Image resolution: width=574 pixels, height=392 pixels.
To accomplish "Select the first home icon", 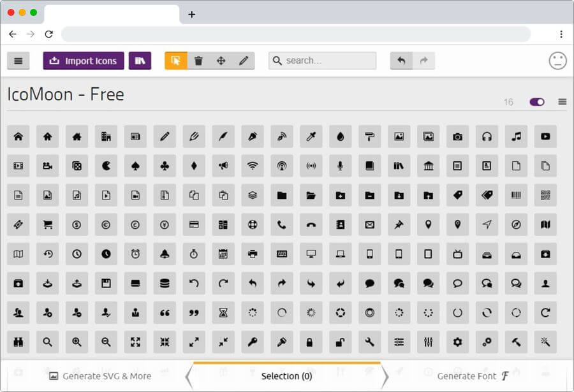I will 18,136.
